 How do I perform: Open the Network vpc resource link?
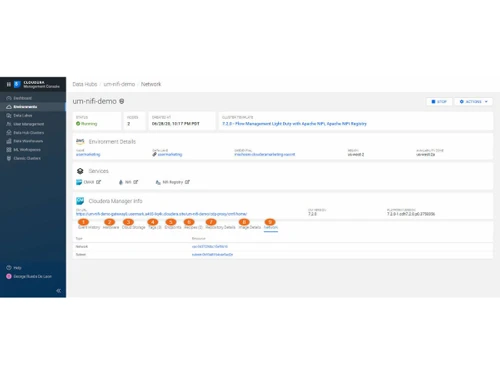click(210, 247)
